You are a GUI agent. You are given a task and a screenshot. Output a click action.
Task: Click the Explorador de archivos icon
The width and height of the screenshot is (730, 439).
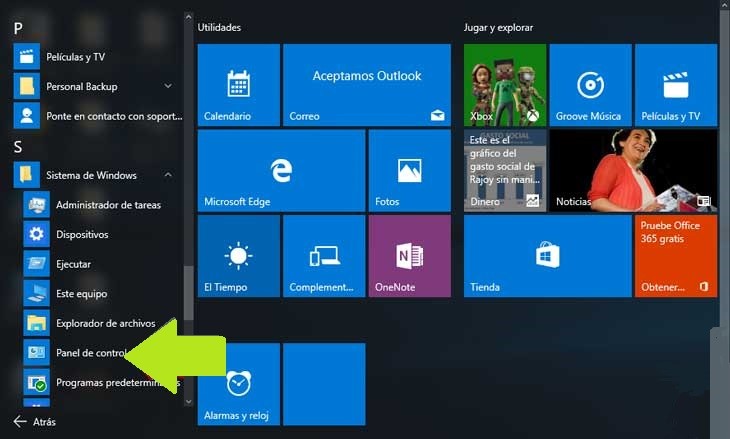[36, 323]
